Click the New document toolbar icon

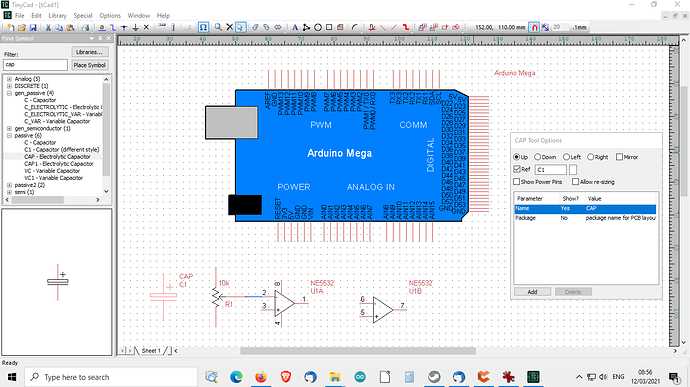[x=10, y=27]
